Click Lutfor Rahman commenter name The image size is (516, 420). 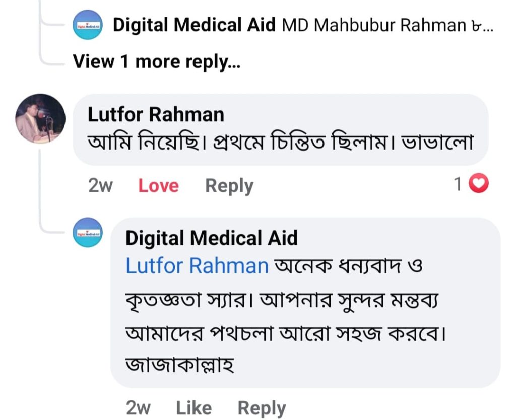tap(156, 115)
